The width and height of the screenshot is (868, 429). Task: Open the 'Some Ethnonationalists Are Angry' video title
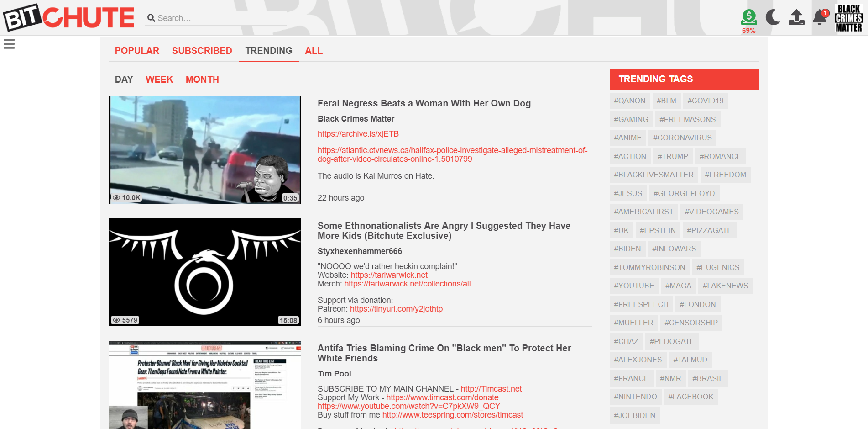point(444,231)
